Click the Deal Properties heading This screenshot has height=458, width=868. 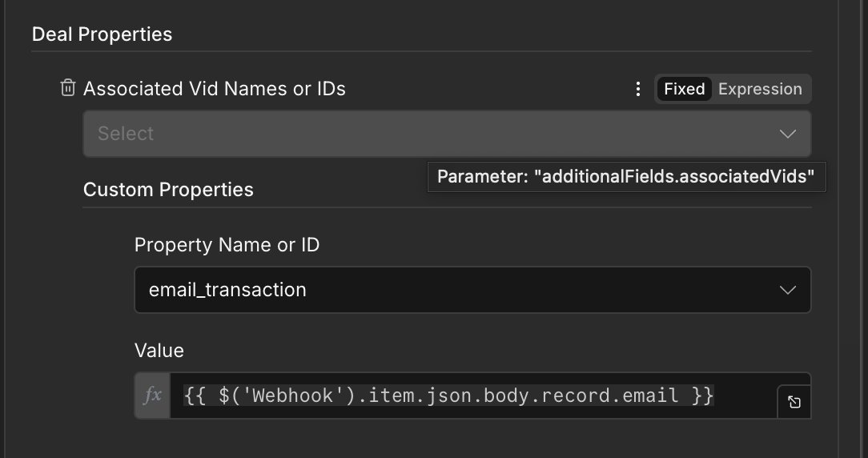[102, 34]
